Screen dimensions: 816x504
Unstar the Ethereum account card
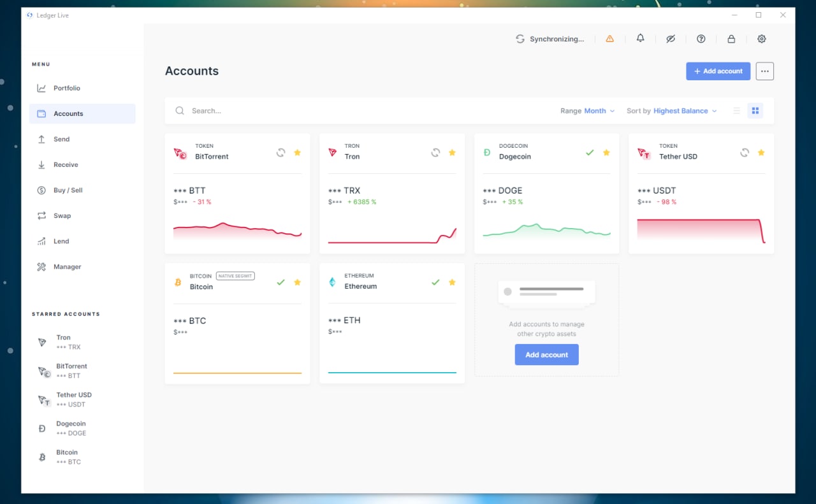(x=452, y=282)
